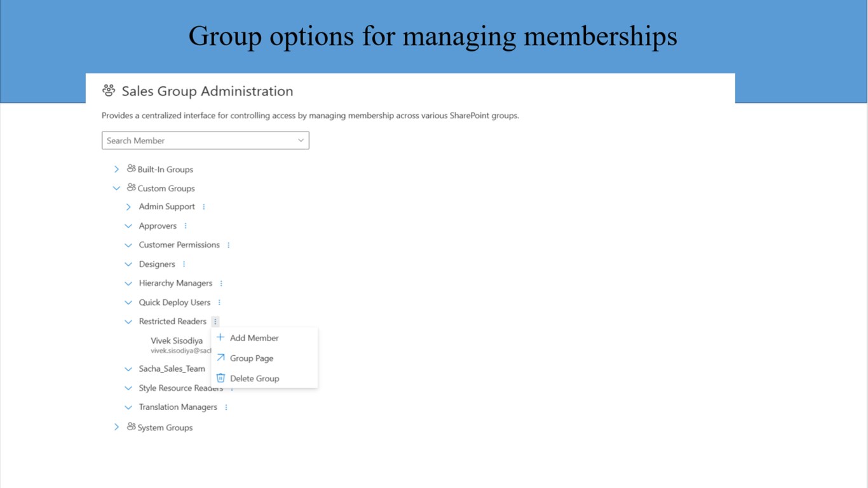Collapse the Custom Groups node
Viewport: 868px width, 488px height.
(116, 188)
